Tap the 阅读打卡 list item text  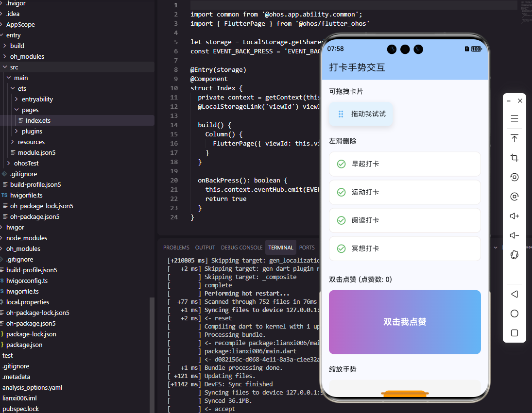365,220
